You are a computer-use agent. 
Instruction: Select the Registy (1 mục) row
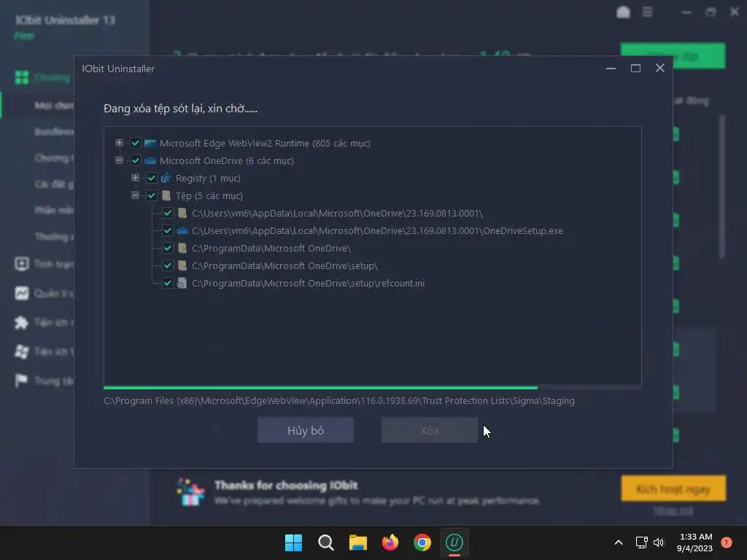click(x=208, y=178)
